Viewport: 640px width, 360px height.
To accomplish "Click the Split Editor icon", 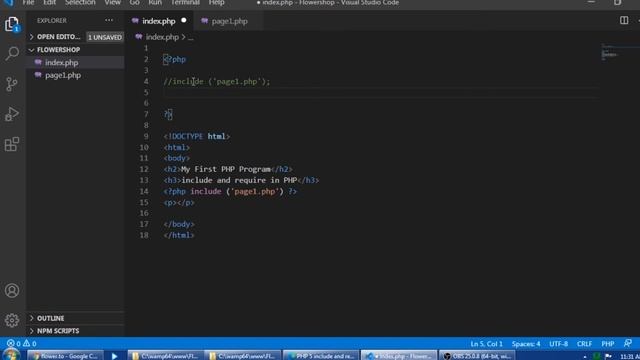I will coord(624,20).
